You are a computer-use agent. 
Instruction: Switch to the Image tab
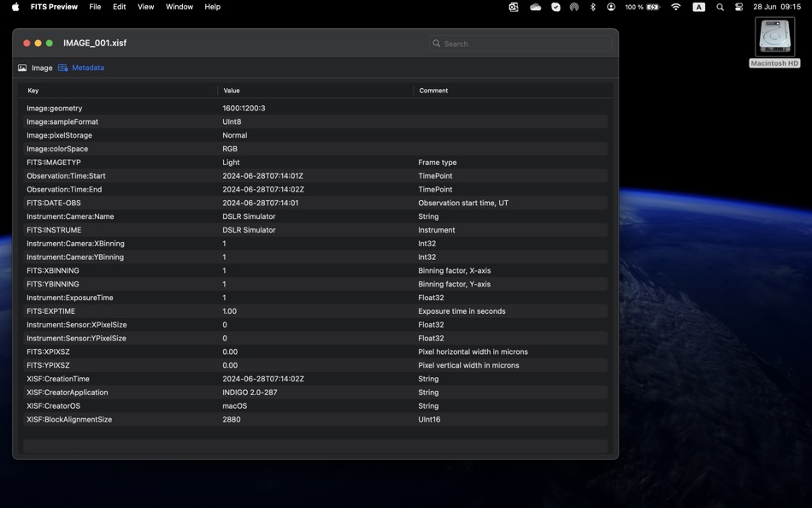(35, 68)
